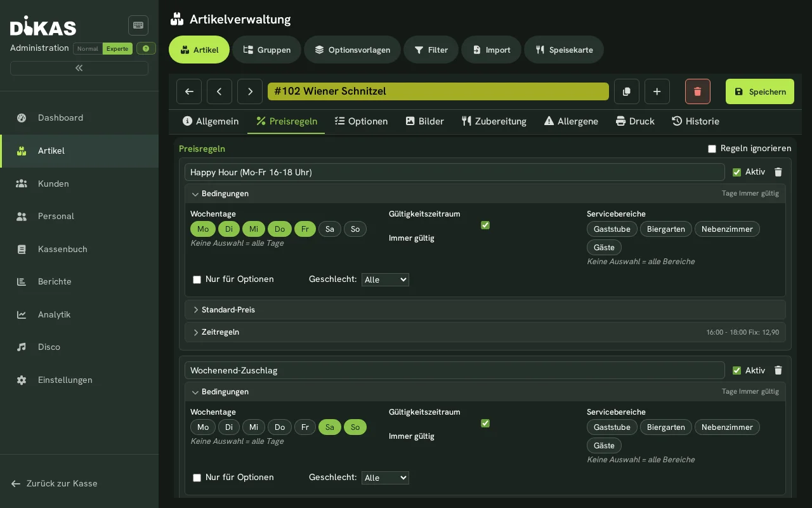Delete the Happy Hour rule trash icon
The image size is (812, 508).
(778, 172)
